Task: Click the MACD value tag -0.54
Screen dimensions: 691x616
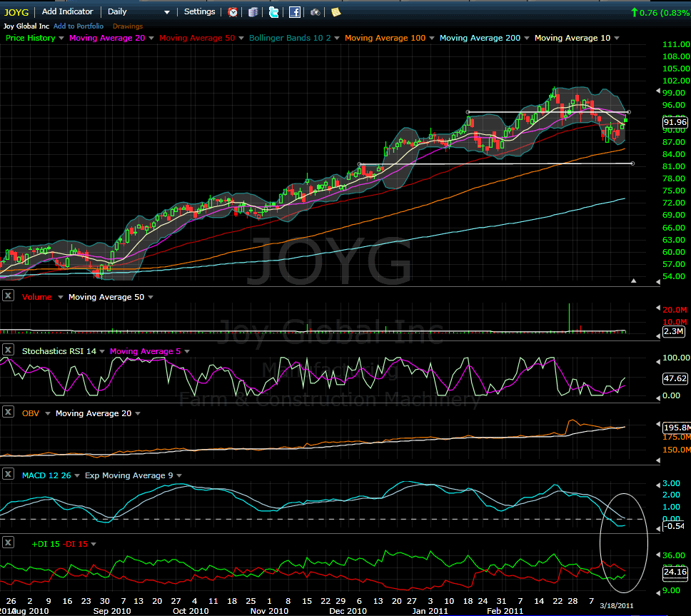Action: tap(675, 526)
